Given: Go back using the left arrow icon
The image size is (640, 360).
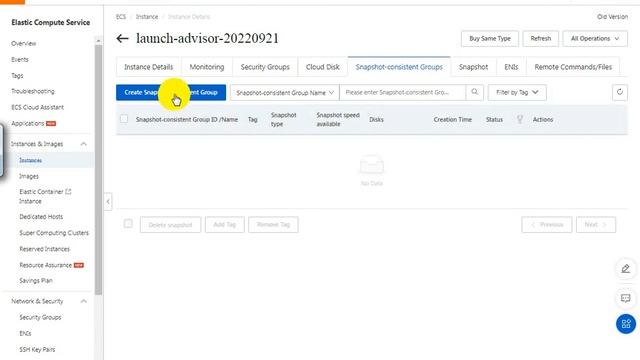Looking at the screenshot, I should pyautogui.click(x=122, y=39).
